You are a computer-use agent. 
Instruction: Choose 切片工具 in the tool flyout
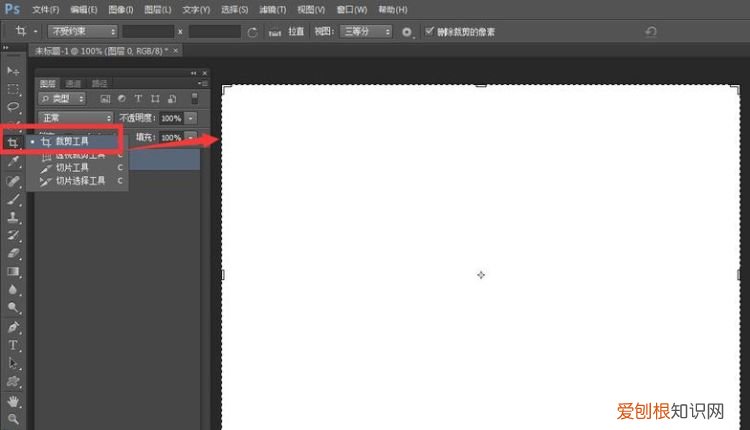coord(77,167)
